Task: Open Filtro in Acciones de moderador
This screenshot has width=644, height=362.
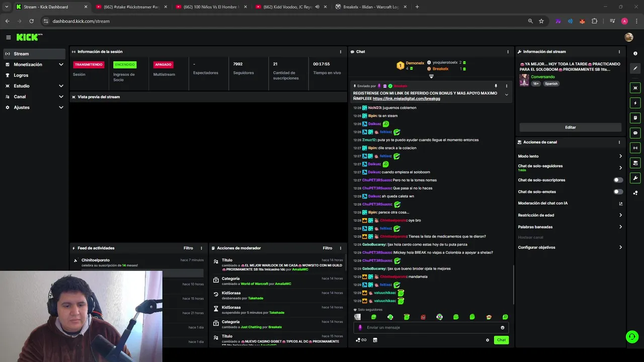Action: 328,248
